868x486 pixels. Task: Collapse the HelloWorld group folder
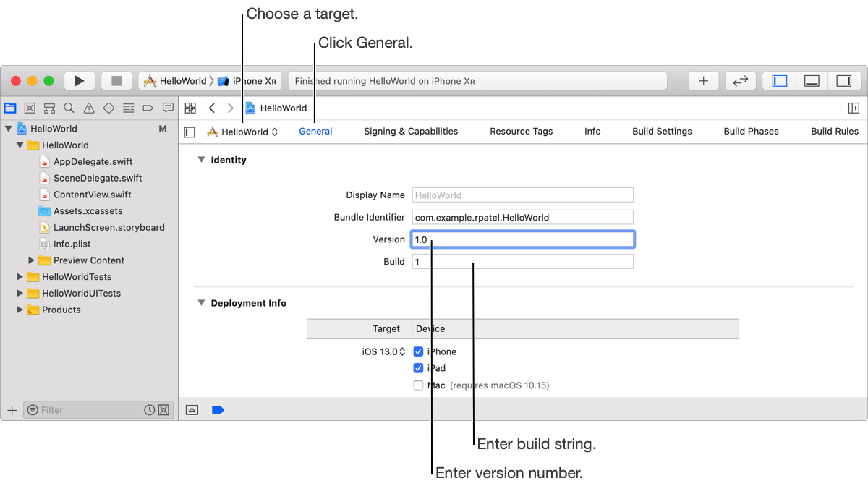[x=20, y=145]
